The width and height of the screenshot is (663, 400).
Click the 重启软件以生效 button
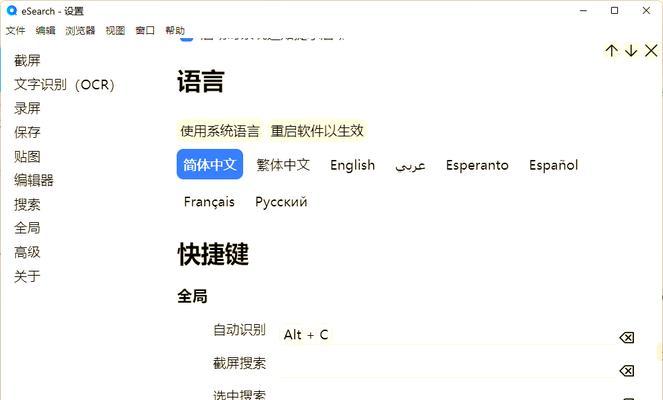(317, 131)
